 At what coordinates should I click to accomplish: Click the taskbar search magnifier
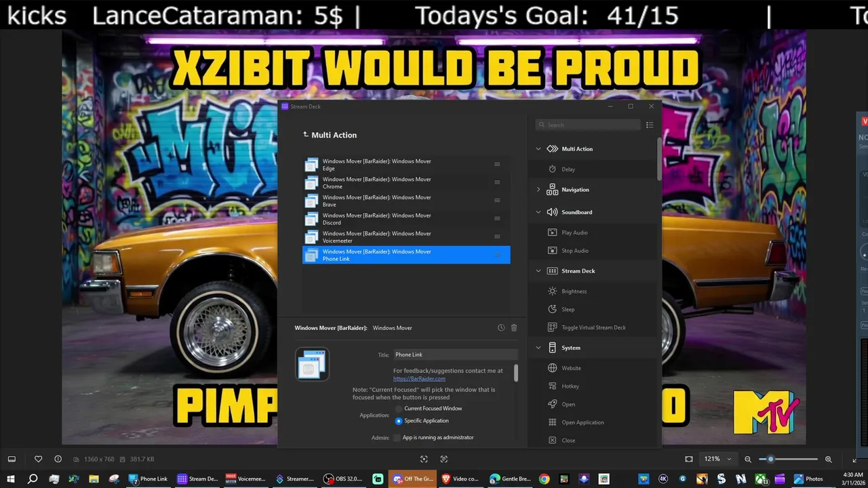pos(32,479)
